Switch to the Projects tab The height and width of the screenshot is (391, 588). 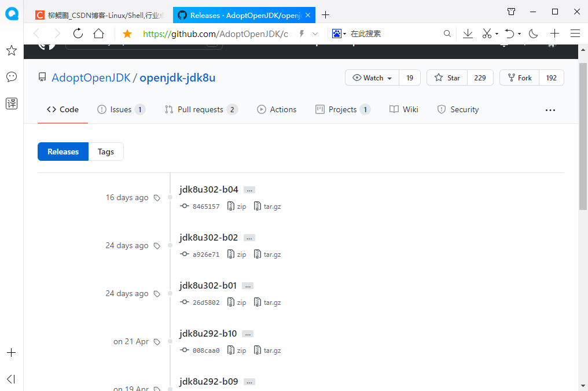point(343,109)
